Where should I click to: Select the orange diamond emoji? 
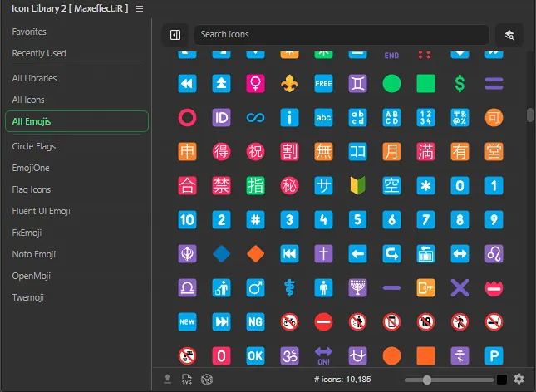(255, 253)
